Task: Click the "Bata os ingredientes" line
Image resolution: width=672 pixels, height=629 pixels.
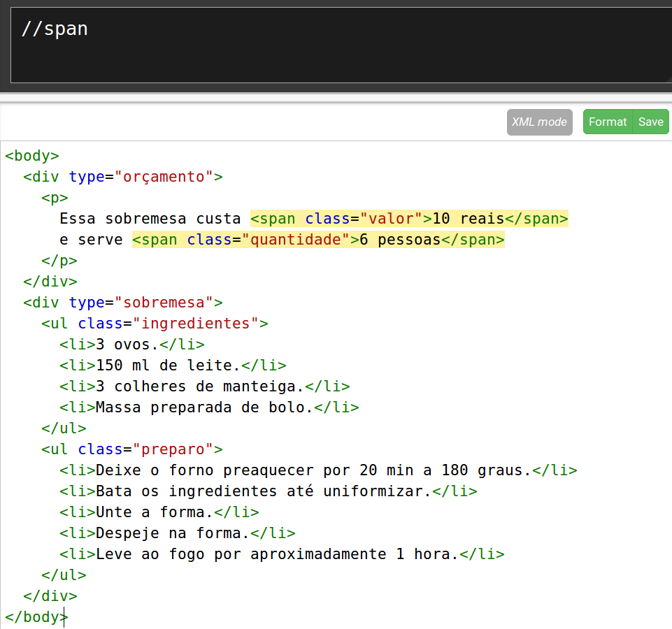Action: [268, 491]
